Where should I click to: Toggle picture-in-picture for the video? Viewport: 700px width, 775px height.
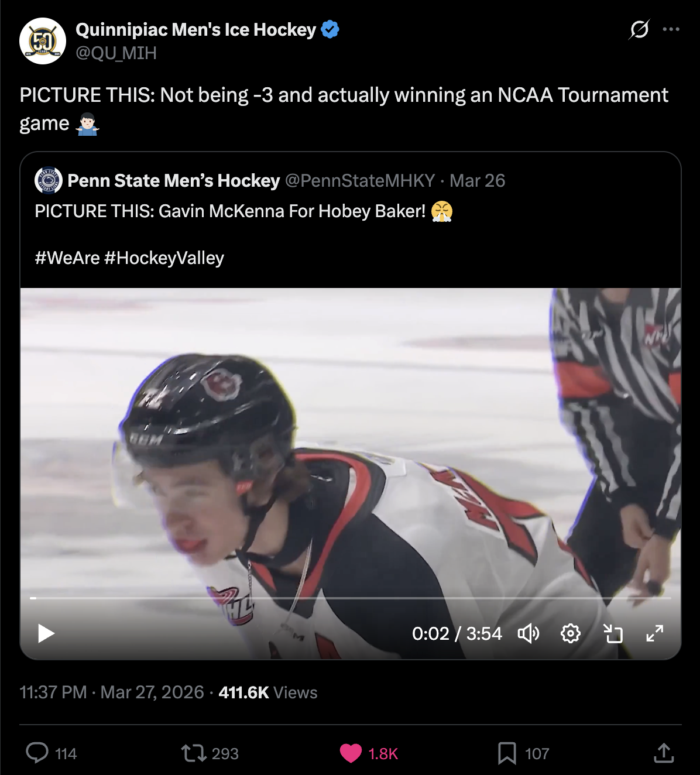click(x=613, y=633)
